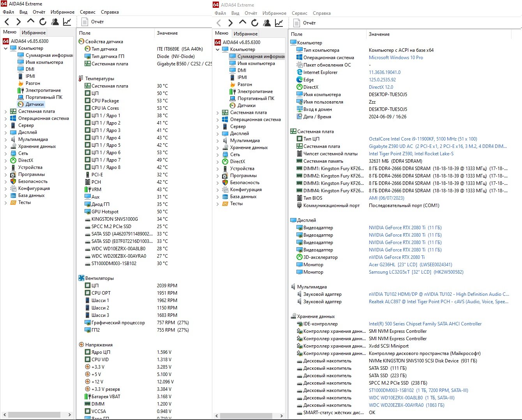Select Конфигурация item in left window tree
Viewport: 522px width, 420px height.
(x=30, y=188)
